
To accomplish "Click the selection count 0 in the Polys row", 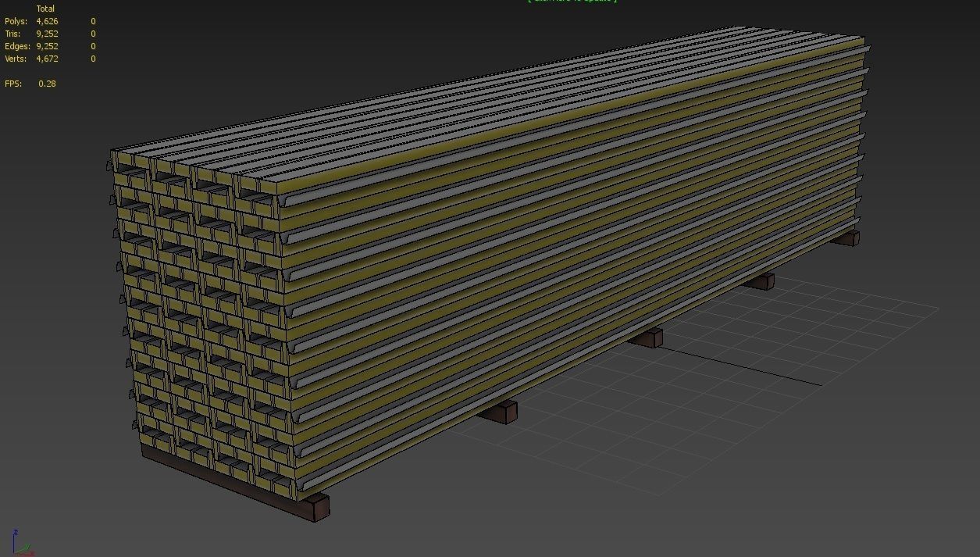I will (93, 21).
